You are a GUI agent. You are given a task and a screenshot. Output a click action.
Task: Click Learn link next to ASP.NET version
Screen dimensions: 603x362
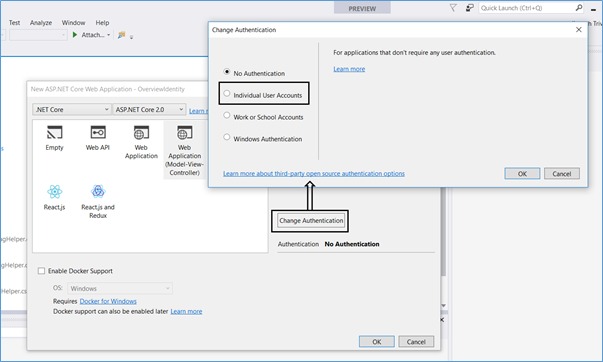198,111
